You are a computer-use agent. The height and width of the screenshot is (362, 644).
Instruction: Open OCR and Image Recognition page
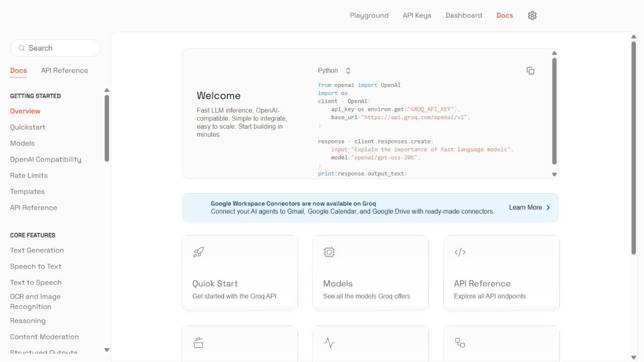click(x=35, y=302)
